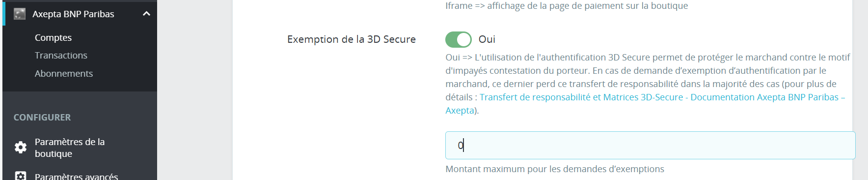Go to the Transactions submenu item

tap(61, 55)
